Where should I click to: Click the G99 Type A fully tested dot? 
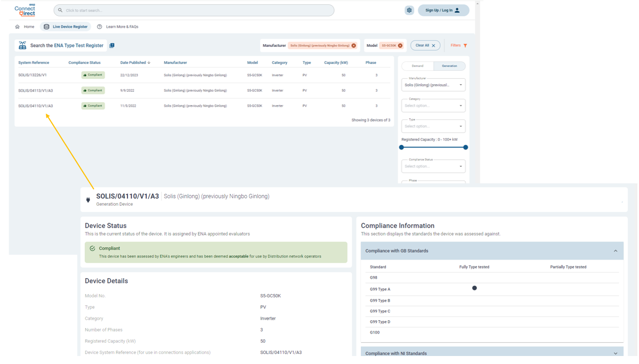474,288
